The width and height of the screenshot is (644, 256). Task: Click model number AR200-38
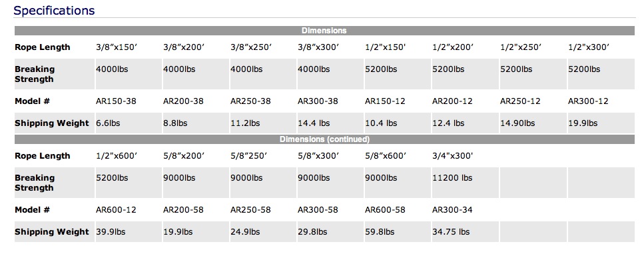coord(183,101)
